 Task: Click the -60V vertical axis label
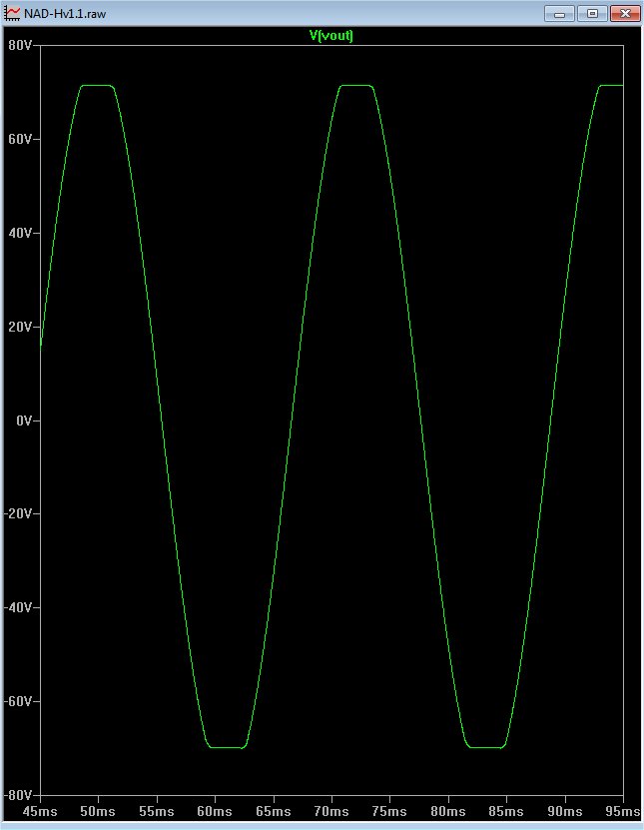coord(19,701)
